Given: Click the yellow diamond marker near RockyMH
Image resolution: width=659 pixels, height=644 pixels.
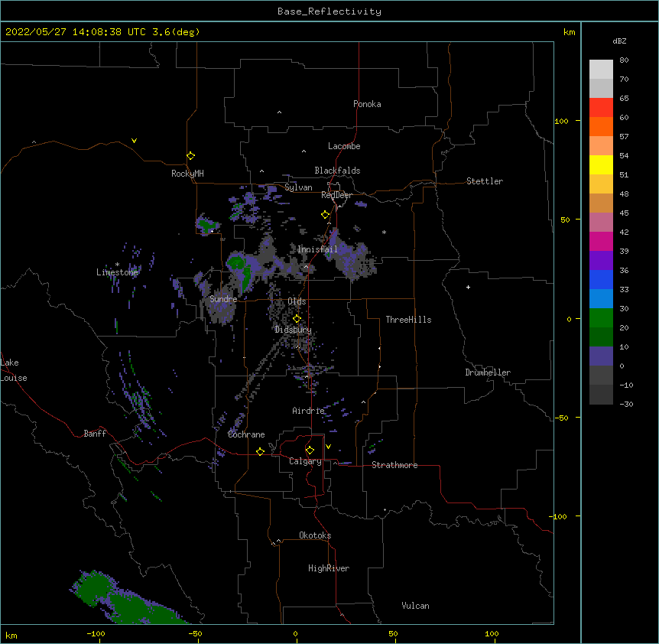Looking at the screenshot, I should tap(190, 156).
